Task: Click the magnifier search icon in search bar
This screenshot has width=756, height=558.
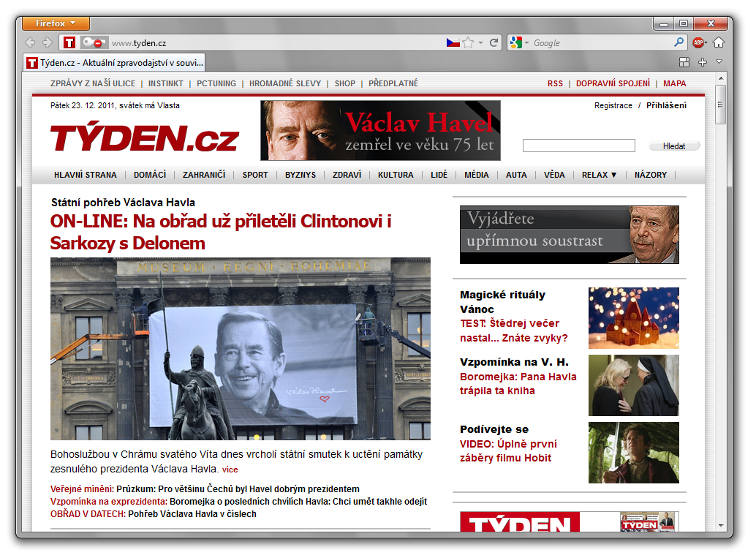Action: click(x=678, y=42)
